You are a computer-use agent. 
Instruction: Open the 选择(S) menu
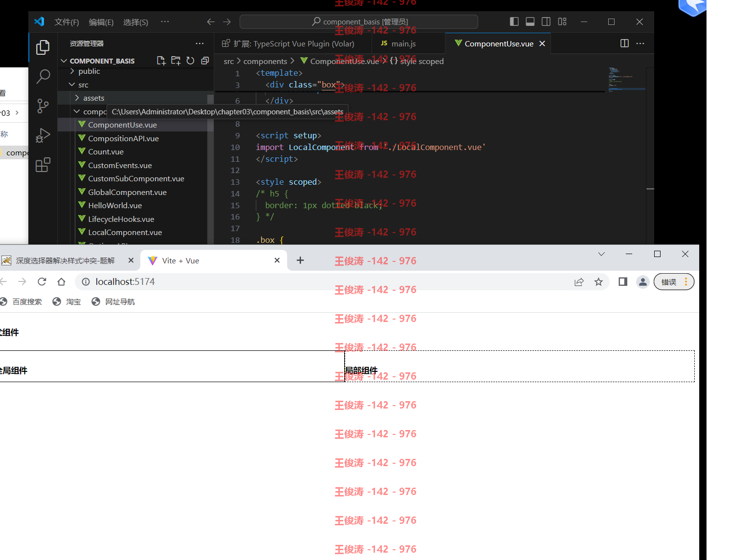tap(135, 22)
